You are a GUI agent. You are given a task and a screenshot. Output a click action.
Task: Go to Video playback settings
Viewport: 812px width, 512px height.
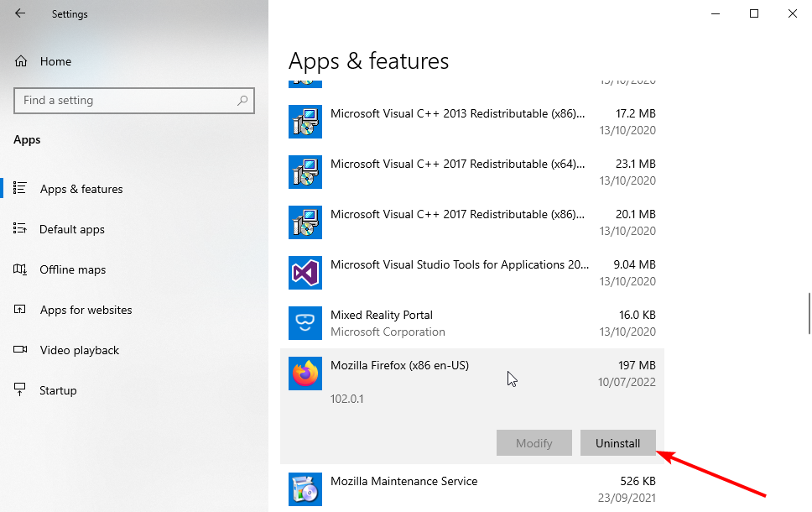pyautogui.click(x=80, y=350)
